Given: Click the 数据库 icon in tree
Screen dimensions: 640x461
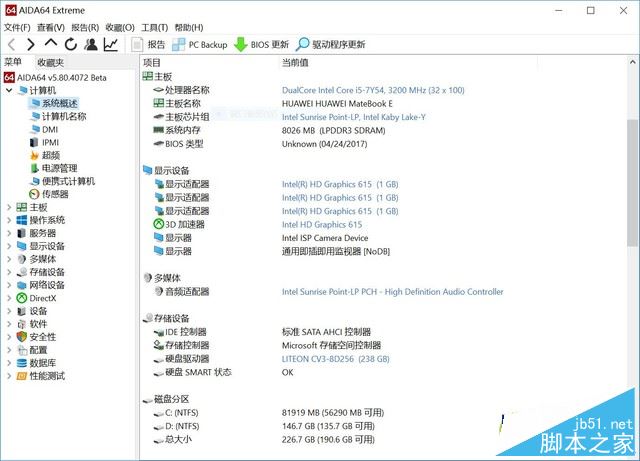Looking at the screenshot, I should point(22,363).
